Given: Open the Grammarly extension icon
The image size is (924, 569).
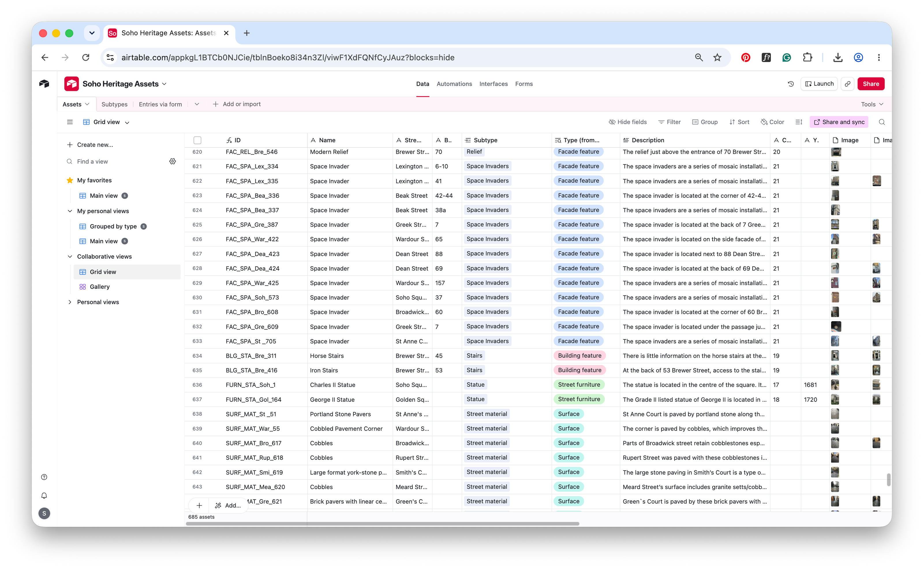Looking at the screenshot, I should 787,58.
